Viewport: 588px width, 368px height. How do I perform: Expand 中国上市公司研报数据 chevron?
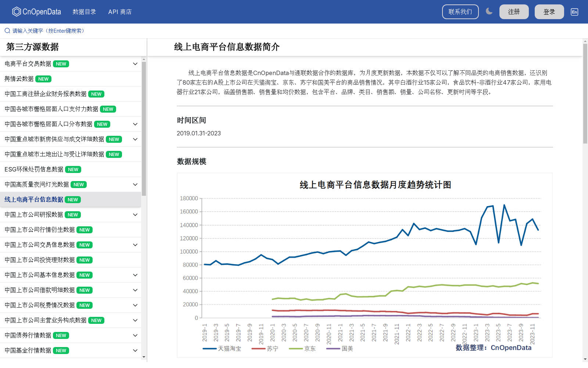pyautogui.click(x=135, y=215)
